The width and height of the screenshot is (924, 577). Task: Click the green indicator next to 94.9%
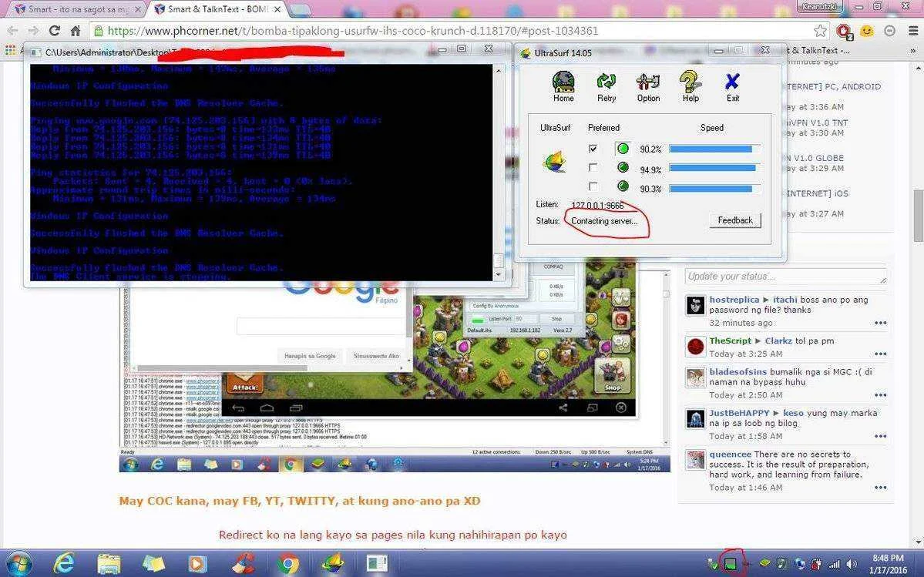click(x=622, y=168)
